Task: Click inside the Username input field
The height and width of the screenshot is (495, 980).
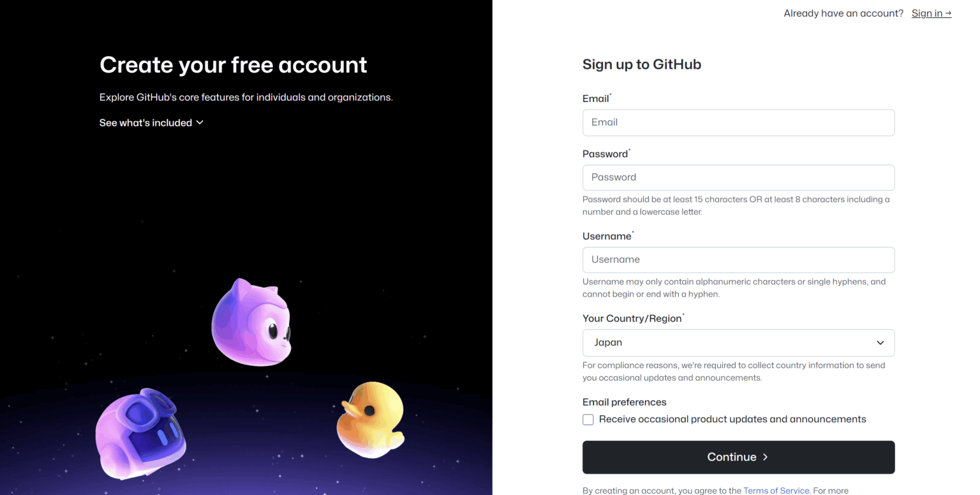Action: point(738,260)
